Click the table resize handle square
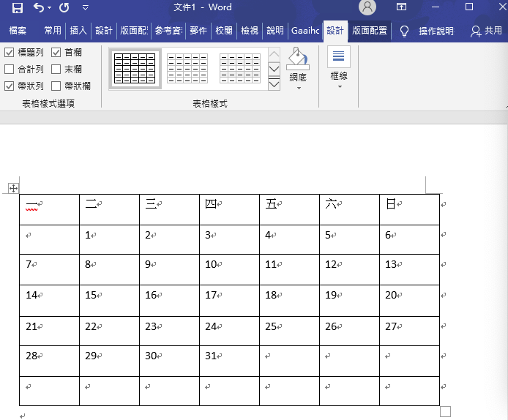The height and width of the screenshot is (420, 508). (446, 411)
